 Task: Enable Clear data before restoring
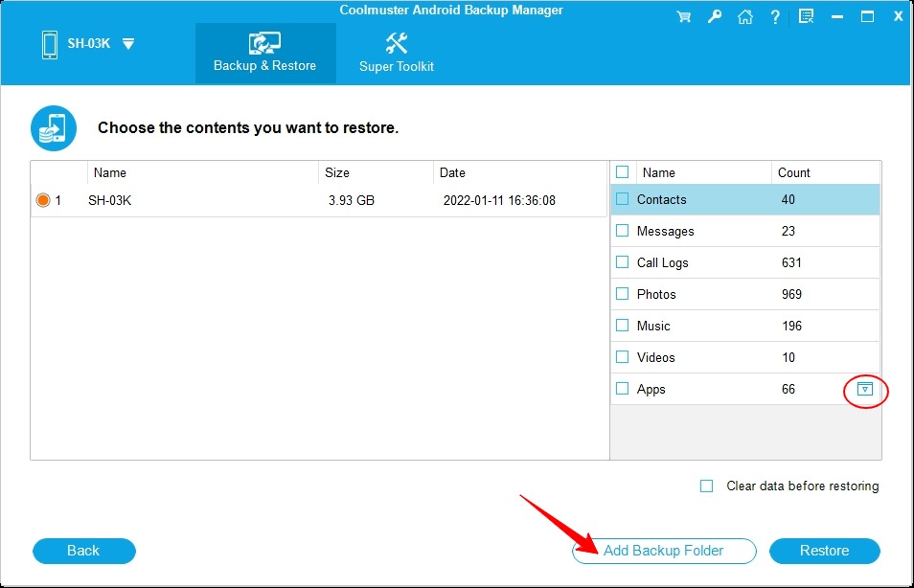(706, 486)
